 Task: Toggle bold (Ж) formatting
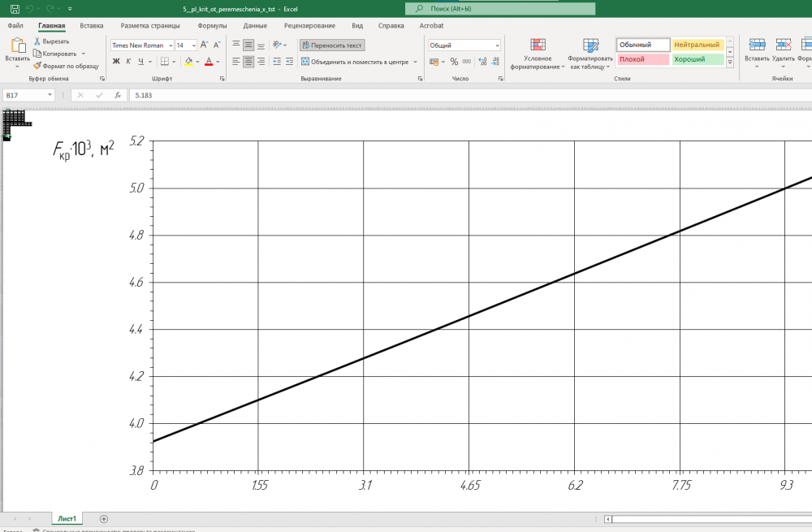tap(116, 62)
